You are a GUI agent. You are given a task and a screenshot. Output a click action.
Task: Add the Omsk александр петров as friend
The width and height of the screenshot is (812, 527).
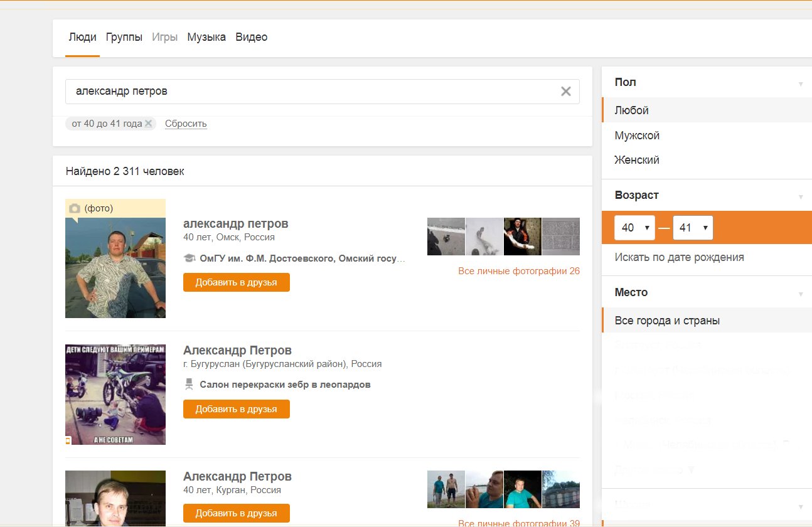click(x=237, y=282)
